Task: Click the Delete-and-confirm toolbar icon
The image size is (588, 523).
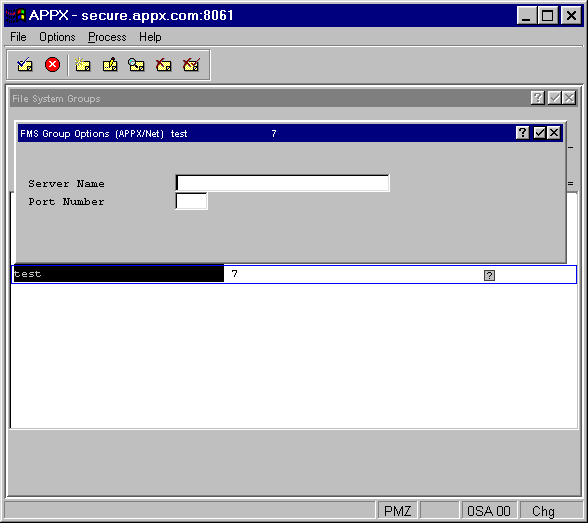Action: [x=191, y=65]
